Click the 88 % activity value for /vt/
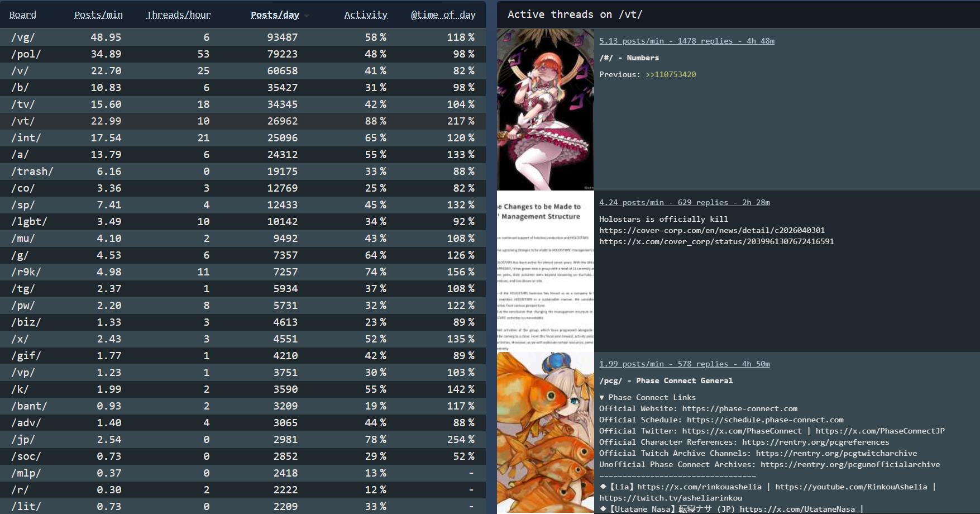 click(x=376, y=121)
